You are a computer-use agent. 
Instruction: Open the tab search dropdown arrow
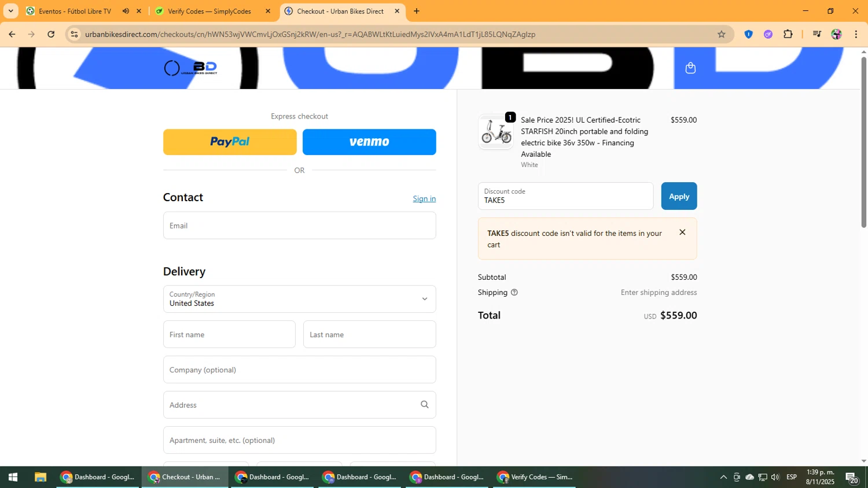10,11
